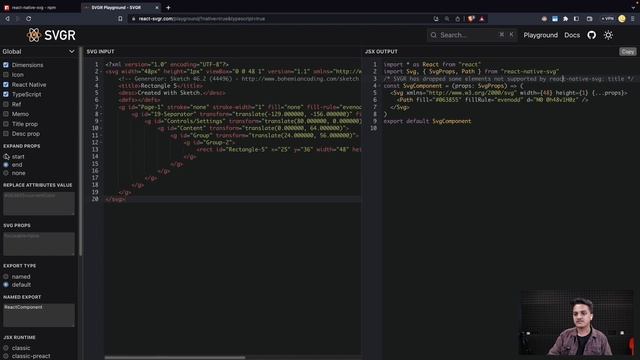Turn on the Memo checkbox
Screen dimensions: 640x360
pos(6,114)
